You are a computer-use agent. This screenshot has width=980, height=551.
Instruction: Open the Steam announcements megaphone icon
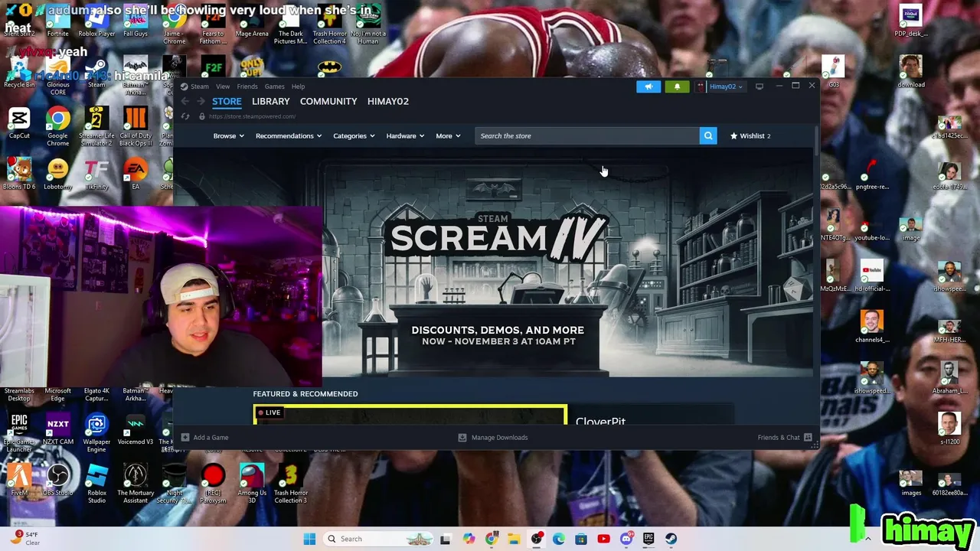point(648,86)
